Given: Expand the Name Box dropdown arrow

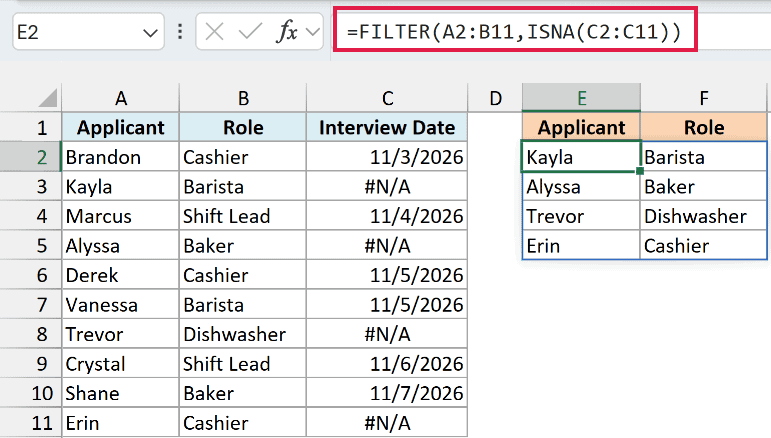Looking at the screenshot, I should click(x=150, y=33).
